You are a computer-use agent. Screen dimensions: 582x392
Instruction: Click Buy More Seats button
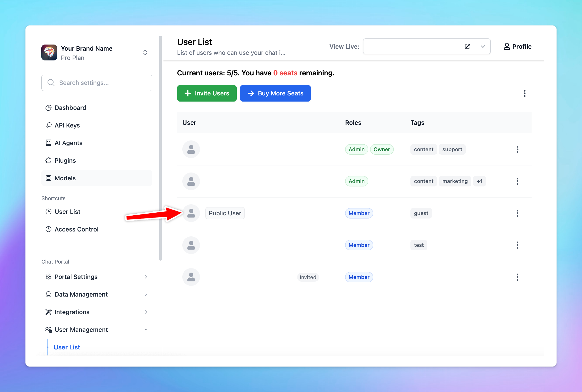click(275, 93)
